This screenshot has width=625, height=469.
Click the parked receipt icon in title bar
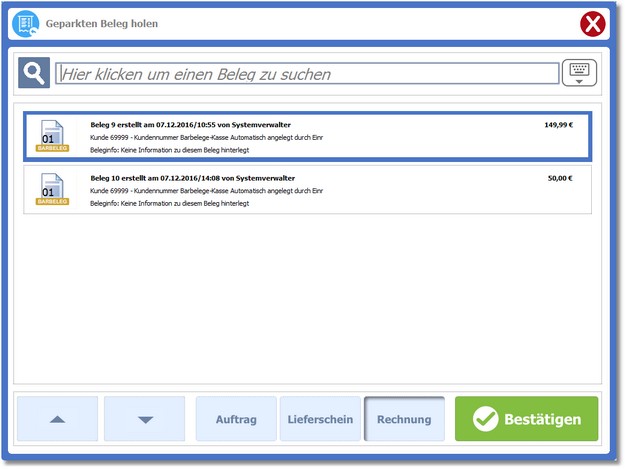[27, 22]
